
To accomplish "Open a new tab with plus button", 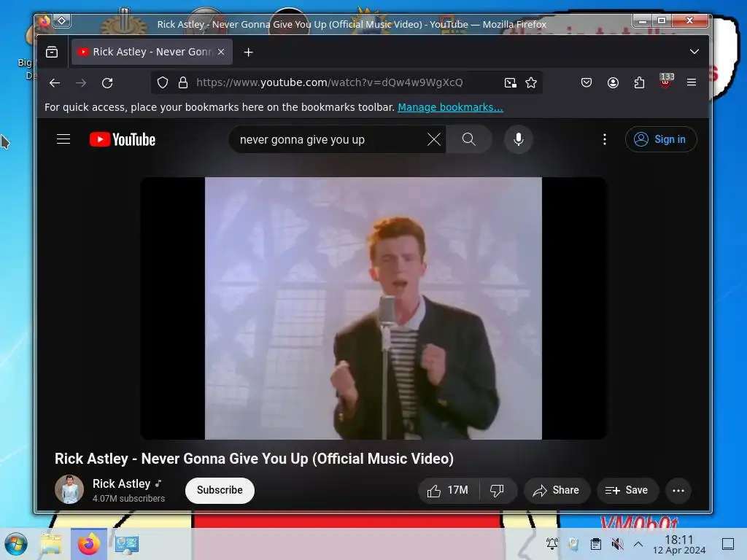I will click(x=248, y=52).
